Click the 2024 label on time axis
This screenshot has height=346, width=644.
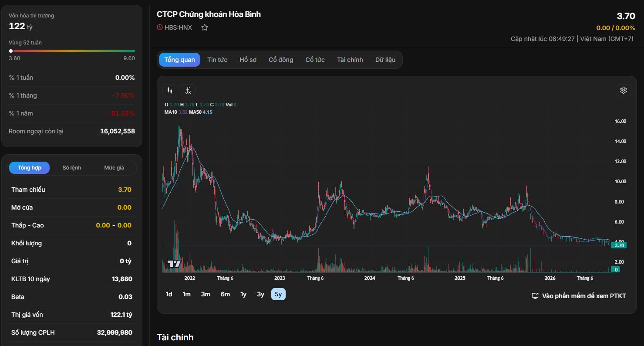370,278
